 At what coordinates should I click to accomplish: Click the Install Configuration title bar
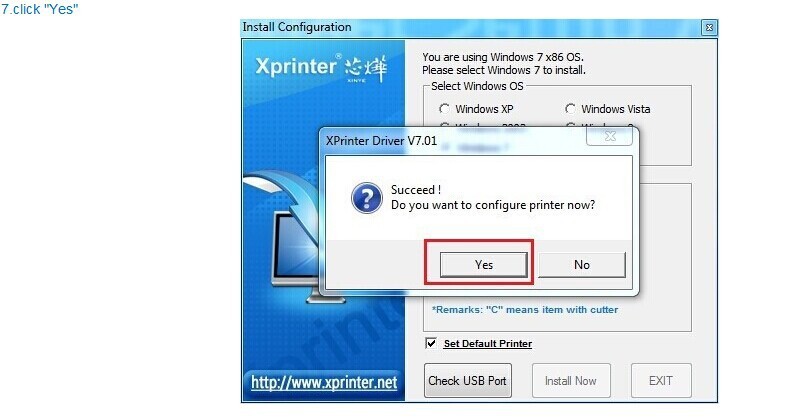(471, 28)
